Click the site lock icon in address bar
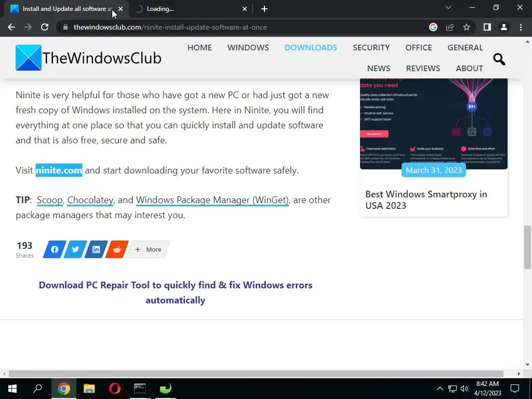 coord(65,27)
